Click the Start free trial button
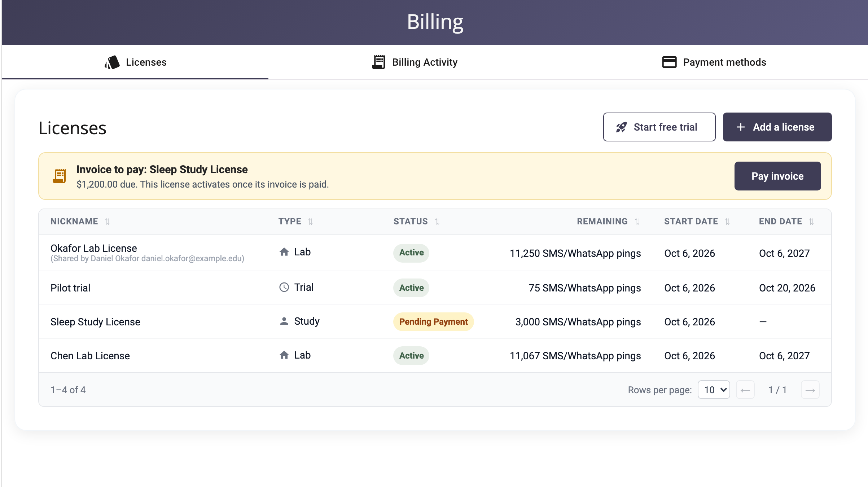Screen dimensions: 868x487 659,127
